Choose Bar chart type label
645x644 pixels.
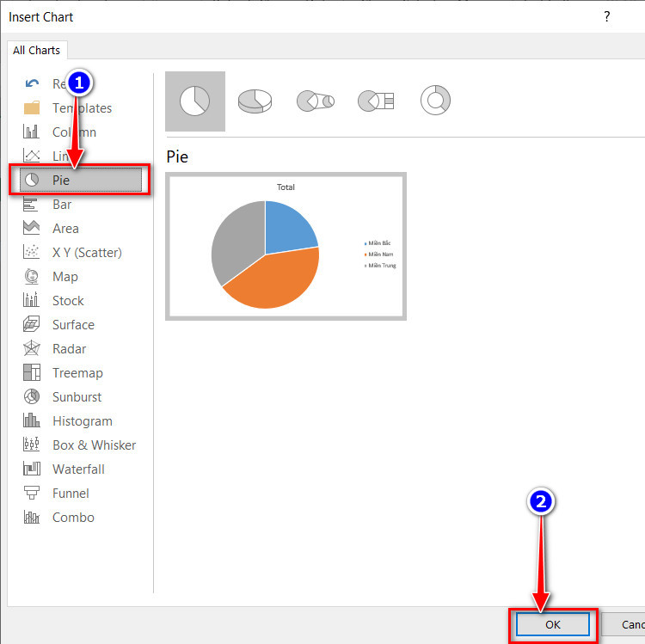62,205
